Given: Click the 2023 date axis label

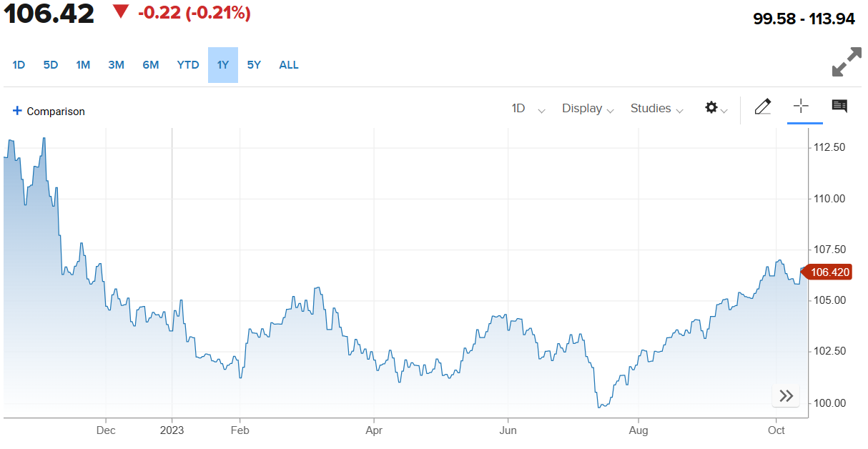Looking at the screenshot, I should pyautogui.click(x=172, y=430).
